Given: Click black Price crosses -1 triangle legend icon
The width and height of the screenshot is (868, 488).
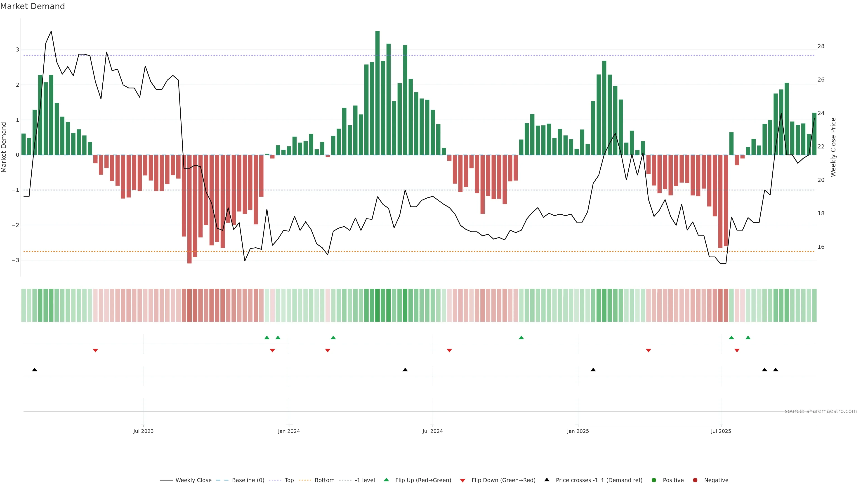Looking at the screenshot, I should point(547,480).
